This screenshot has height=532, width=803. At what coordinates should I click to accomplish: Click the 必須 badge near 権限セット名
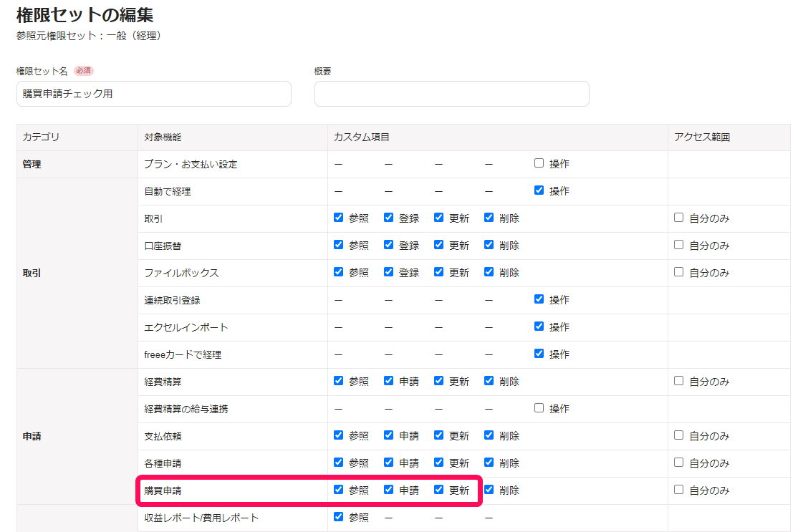pyautogui.click(x=84, y=71)
